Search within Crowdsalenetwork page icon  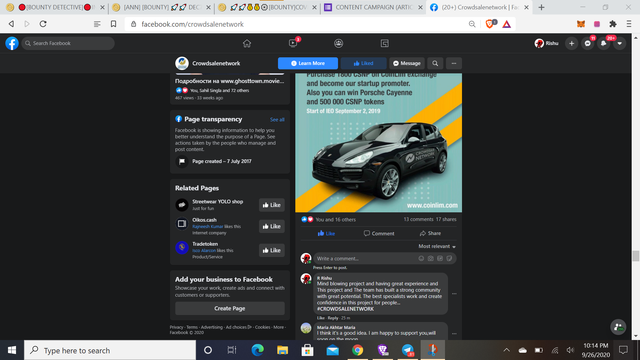(x=435, y=63)
